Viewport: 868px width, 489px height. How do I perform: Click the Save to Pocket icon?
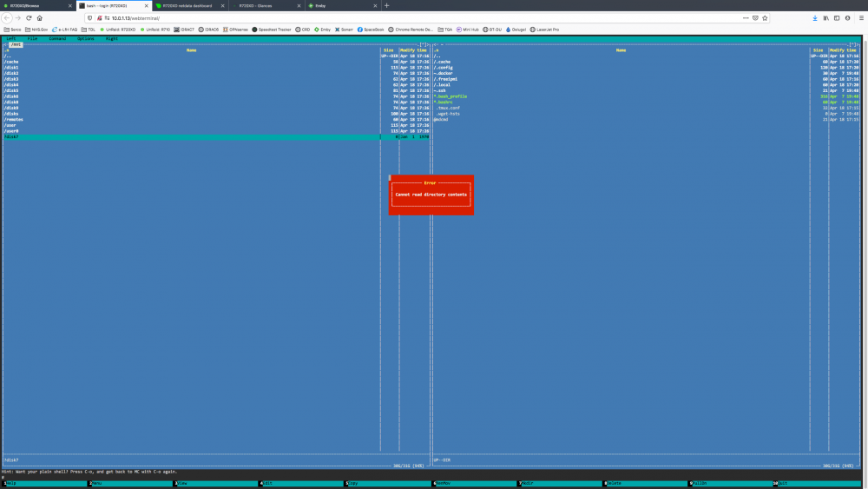pyautogui.click(x=755, y=17)
